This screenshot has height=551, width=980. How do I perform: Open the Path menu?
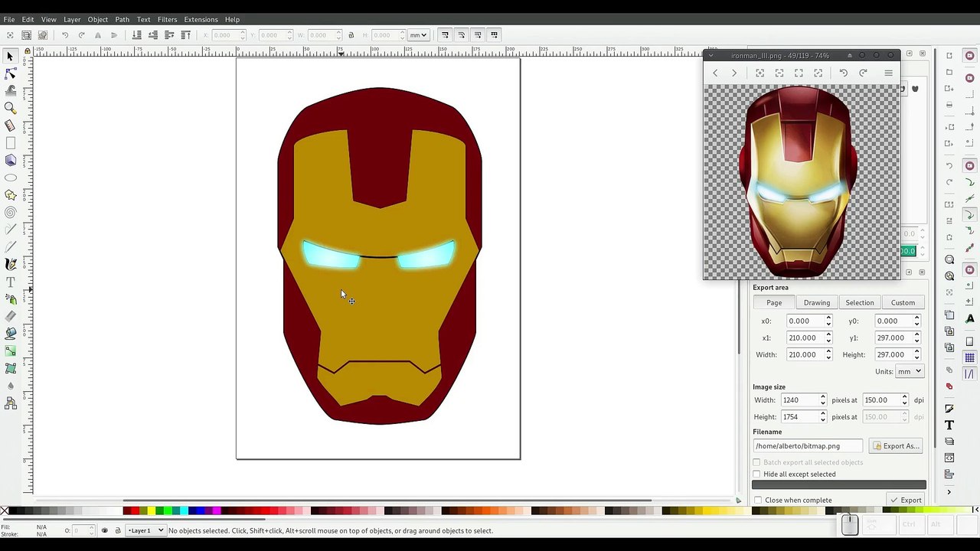pyautogui.click(x=122, y=19)
